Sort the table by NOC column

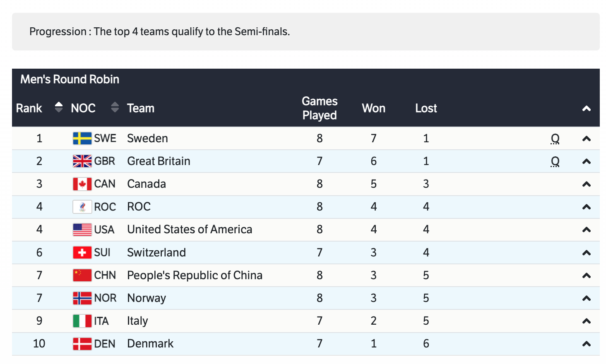pos(115,108)
